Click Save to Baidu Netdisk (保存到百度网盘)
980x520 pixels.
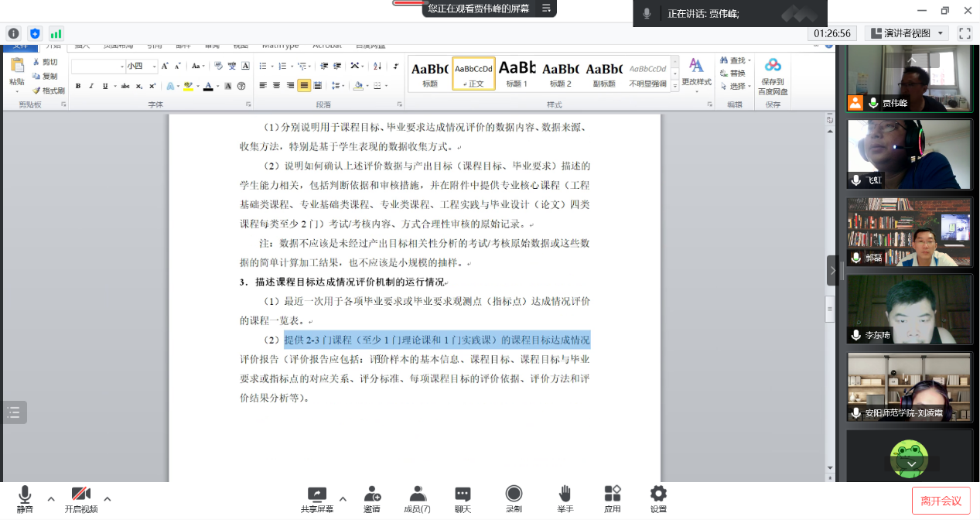[x=773, y=76]
